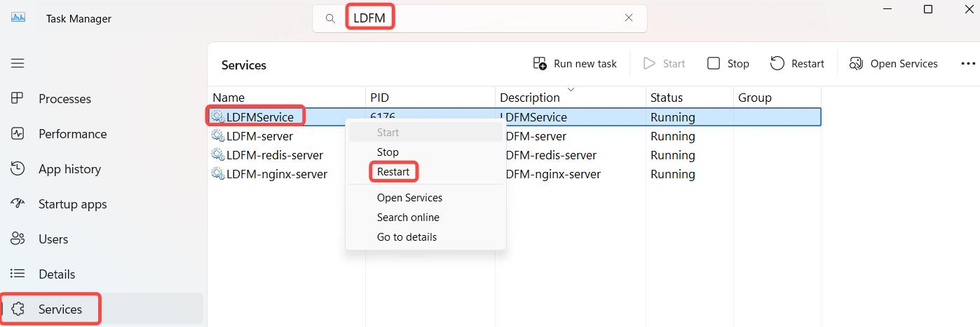The width and height of the screenshot is (980, 327).
Task: Open the Performance page
Action: point(72,134)
